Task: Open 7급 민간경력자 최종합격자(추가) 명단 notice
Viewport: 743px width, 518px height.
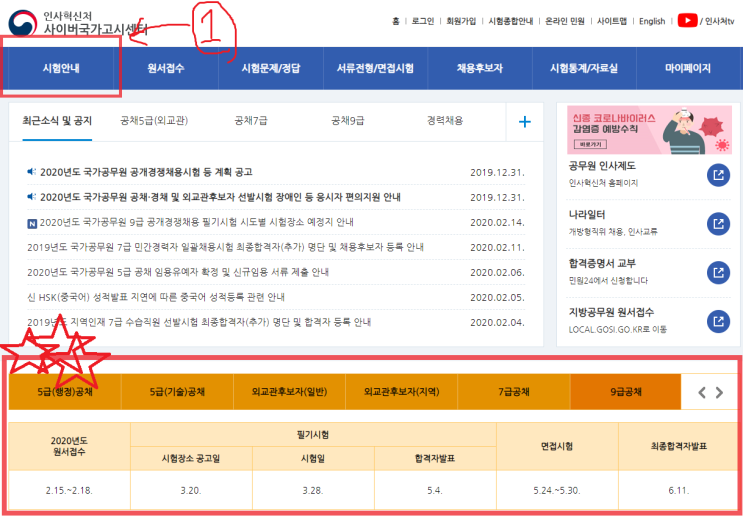Action: [x=226, y=247]
